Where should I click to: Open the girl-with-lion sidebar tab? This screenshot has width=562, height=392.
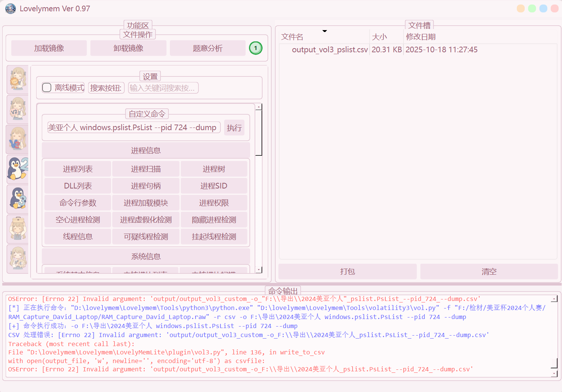point(17,79)
